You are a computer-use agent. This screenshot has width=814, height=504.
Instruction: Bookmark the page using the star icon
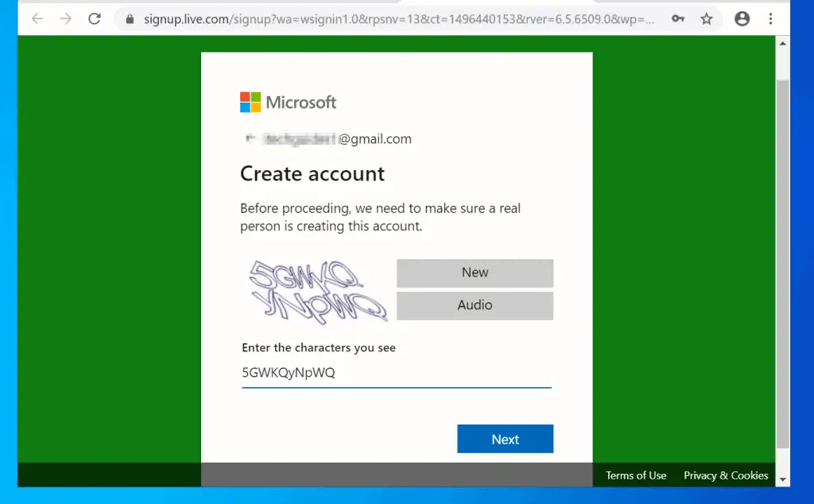point(707,18)
